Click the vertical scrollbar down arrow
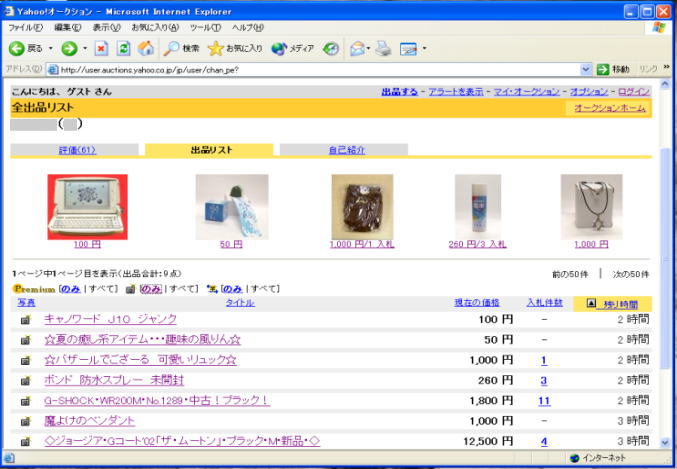Image resolution: width=677 pixels, height=469 pixels. tap(665, 443)
